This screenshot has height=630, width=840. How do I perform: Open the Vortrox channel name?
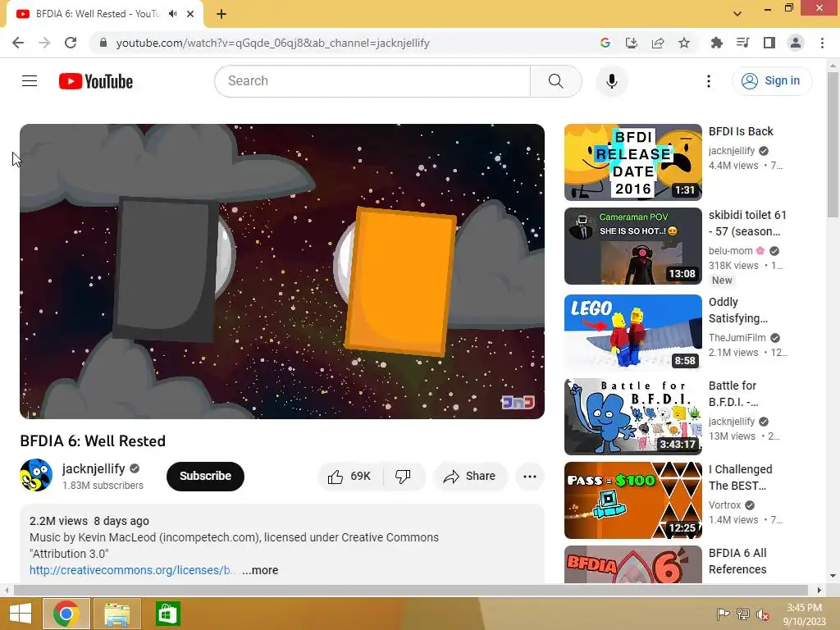coord(725,505)
